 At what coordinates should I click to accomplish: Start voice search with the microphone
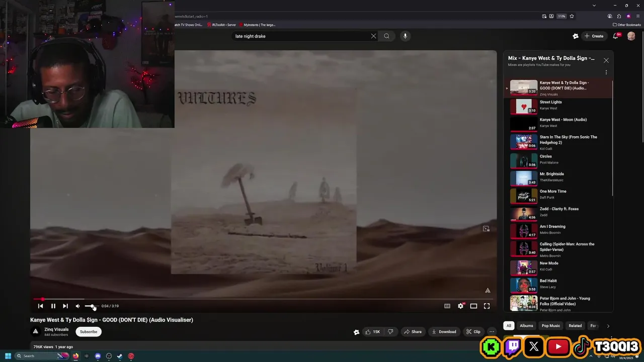coord(405,36)
